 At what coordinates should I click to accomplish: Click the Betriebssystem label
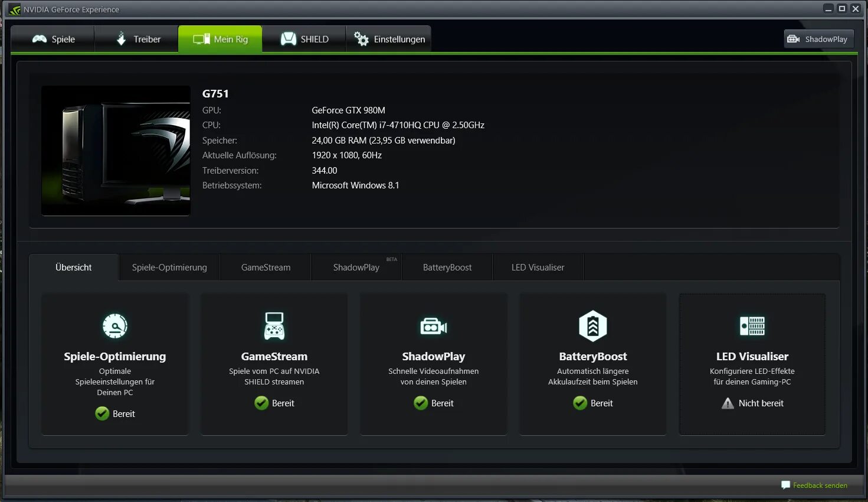232,185
